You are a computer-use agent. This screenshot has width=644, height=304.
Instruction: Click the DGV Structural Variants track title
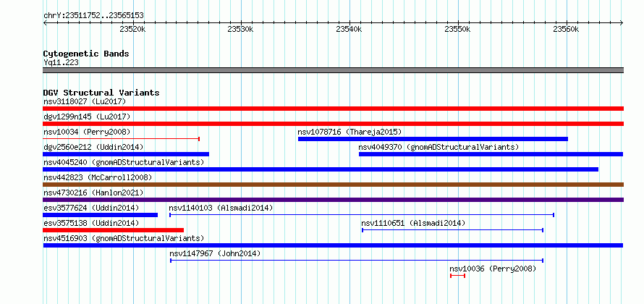101,93
